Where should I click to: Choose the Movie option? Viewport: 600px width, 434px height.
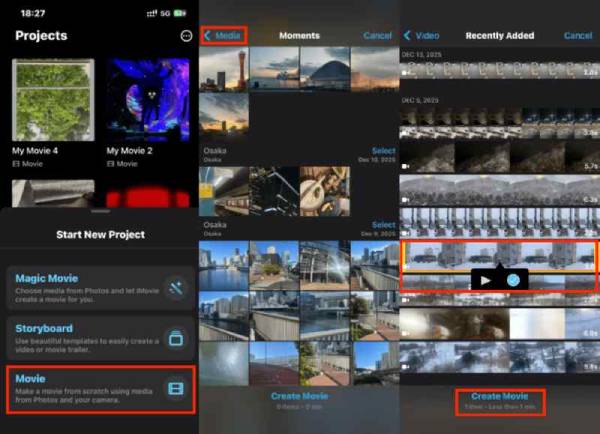click(100, 389)
